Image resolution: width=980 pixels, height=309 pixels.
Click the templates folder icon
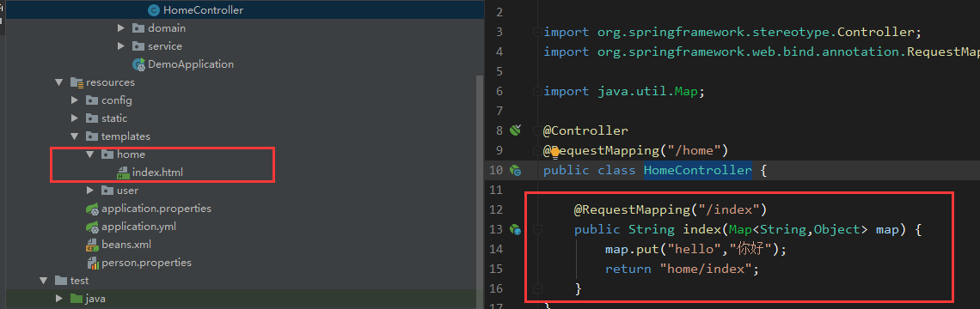[x=92, y=136]
